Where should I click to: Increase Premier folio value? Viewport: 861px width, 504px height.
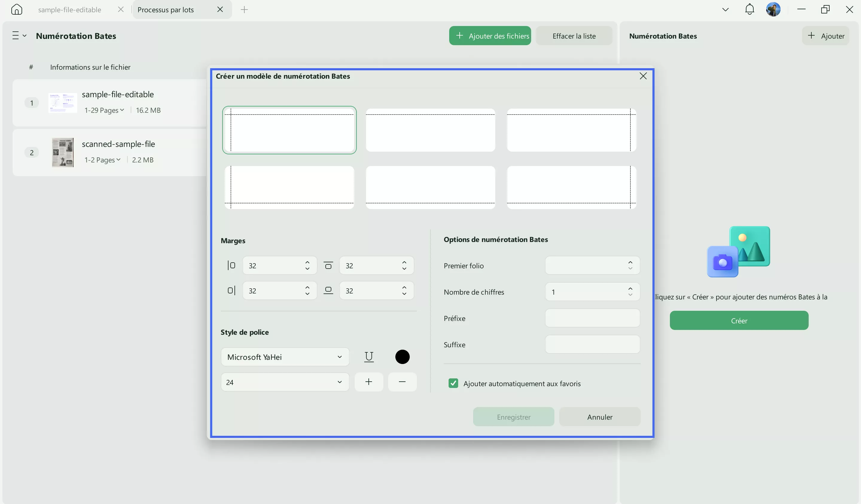pos(630,262)
